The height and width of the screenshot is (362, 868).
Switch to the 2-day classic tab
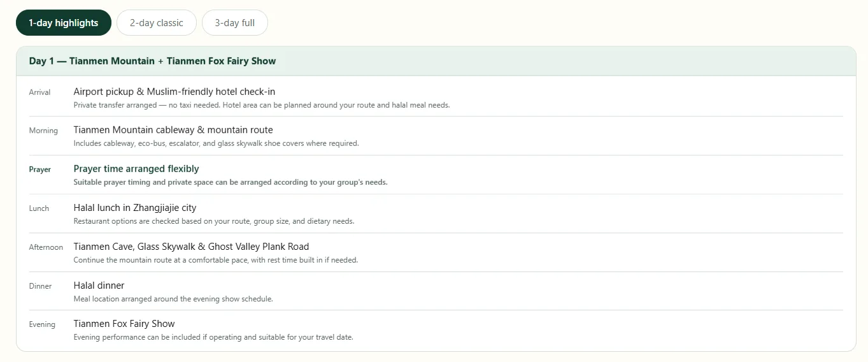pyautogui.click(x=156, y=23)
